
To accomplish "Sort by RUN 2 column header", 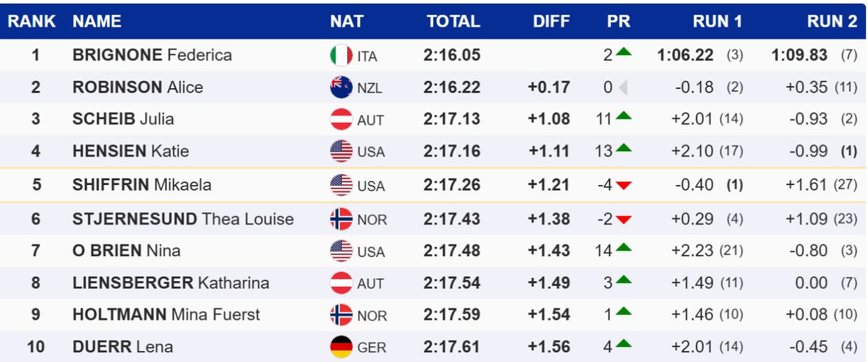I will pos(832,22).
